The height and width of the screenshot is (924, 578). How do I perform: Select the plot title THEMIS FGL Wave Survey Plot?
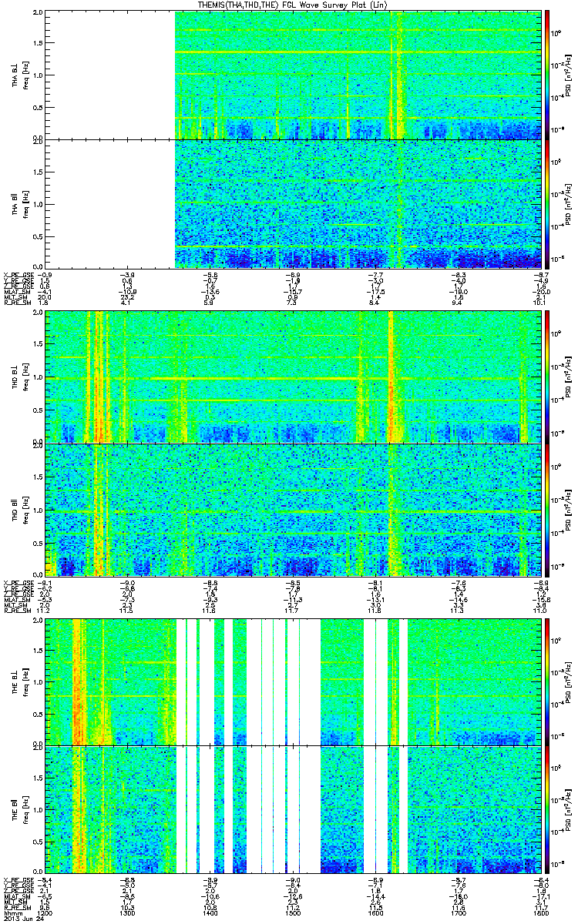tap(293, 5)
